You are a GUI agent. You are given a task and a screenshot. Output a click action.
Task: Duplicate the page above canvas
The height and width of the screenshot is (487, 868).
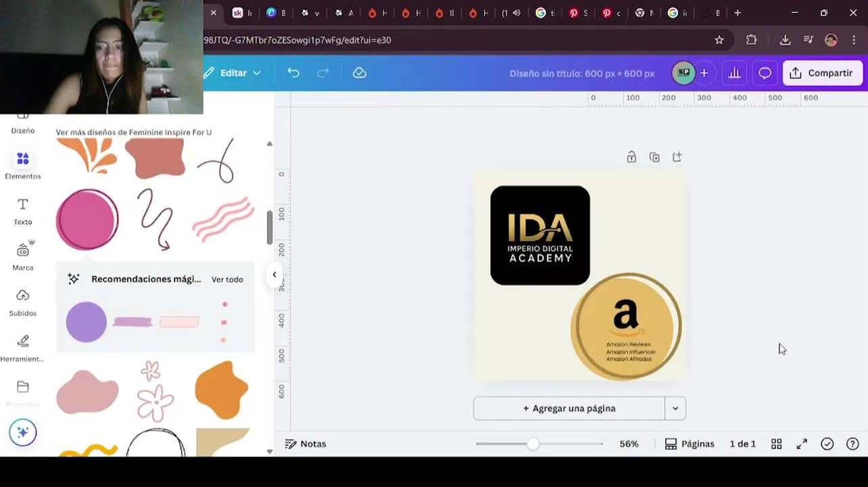[x=654, y=157]
